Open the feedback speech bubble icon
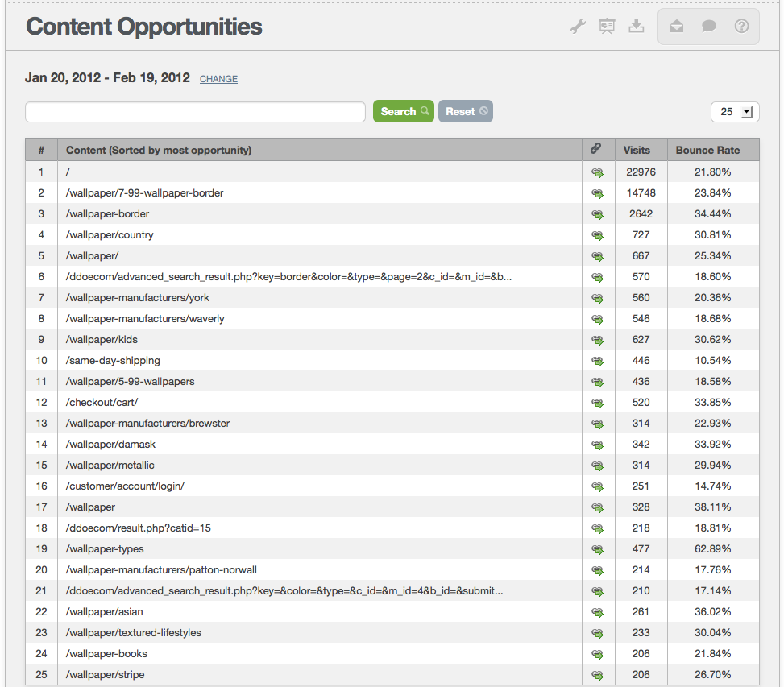The width and height of the screenshot is (784, 687). pyautogui.click(x=708, y=26)
